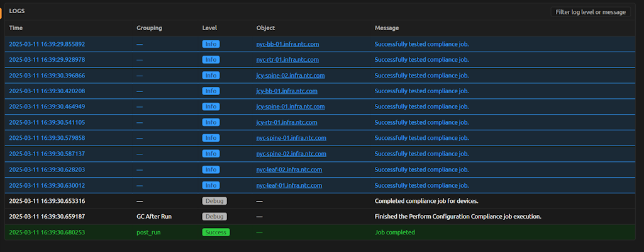
Task: Open nyc-spine-01.infra.ntc.com device link
Action: coord(291,138)
